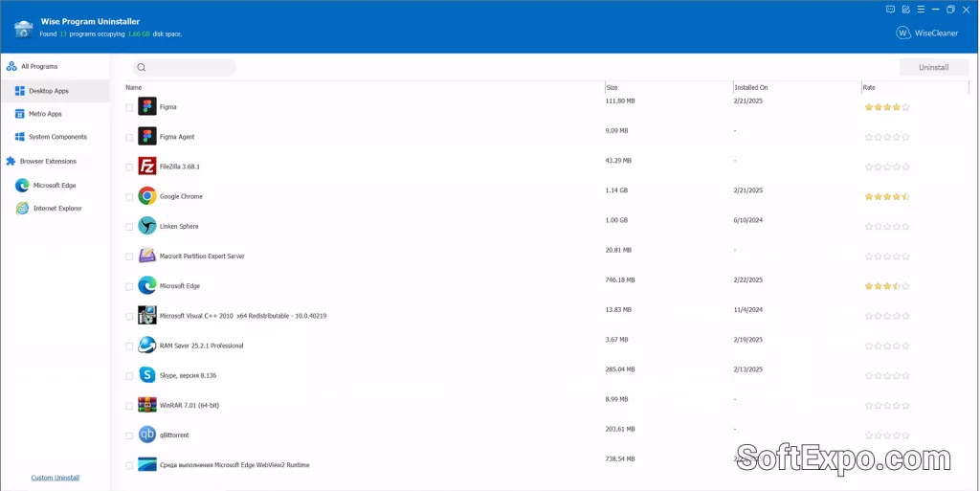Tick the Figma checkbox
980x491 pixels.
(129, 107)
